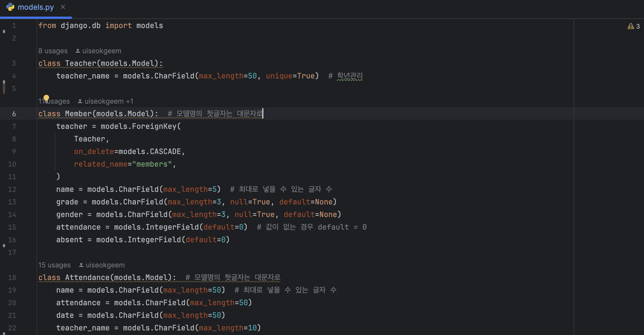Close the models.py editor tab

(63, 7)
